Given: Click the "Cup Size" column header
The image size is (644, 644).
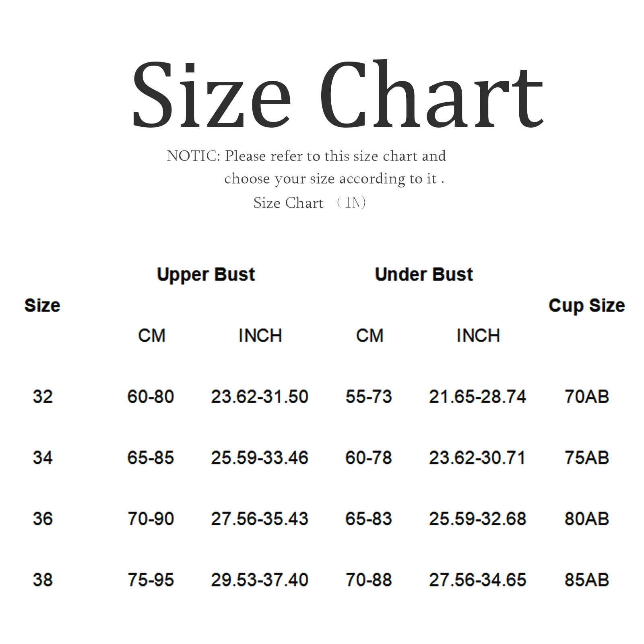Looking at the screenshot, I should (586, 305).
